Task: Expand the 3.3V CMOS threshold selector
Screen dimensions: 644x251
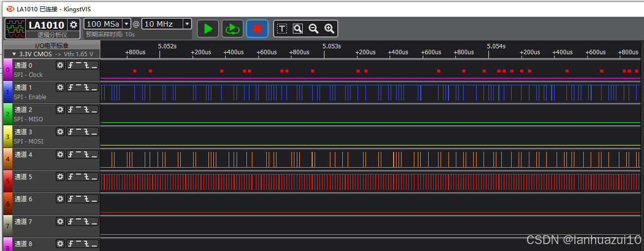Action: click(x=14, y=54)
